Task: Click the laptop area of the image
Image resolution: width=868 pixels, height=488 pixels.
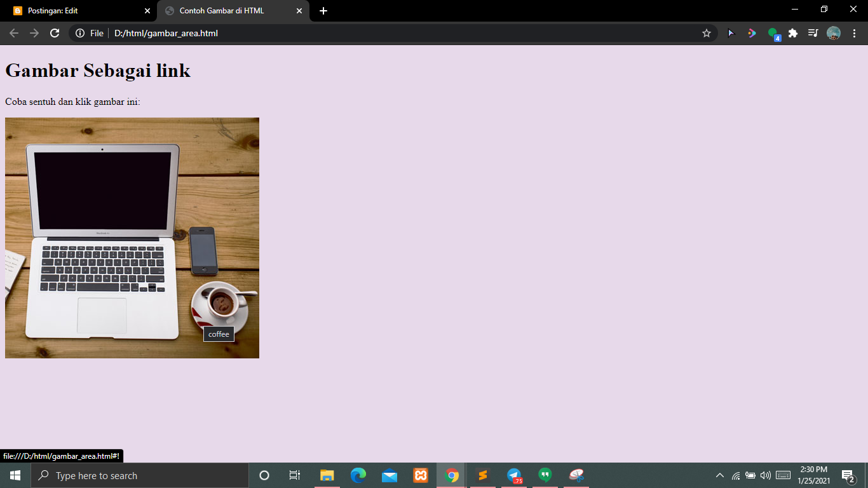Action: [x=102, y=241]
